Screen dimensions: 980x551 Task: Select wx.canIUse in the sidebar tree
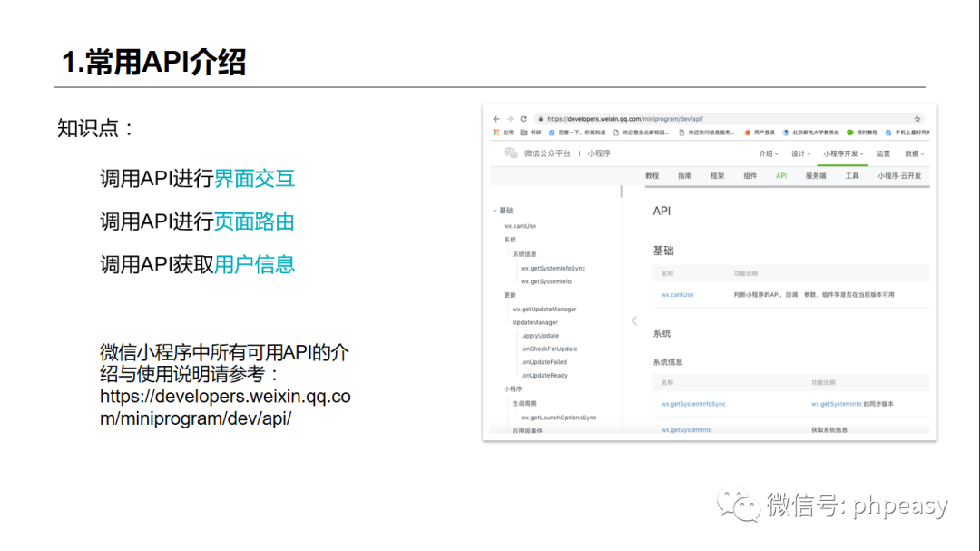pyautogui.click(x=520, y=226)
